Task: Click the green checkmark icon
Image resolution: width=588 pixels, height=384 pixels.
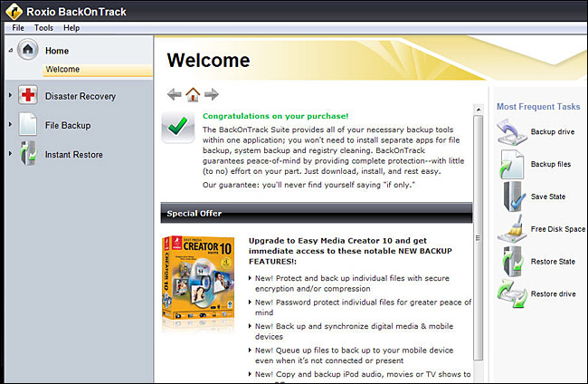Action: click(x=178, y=128)
